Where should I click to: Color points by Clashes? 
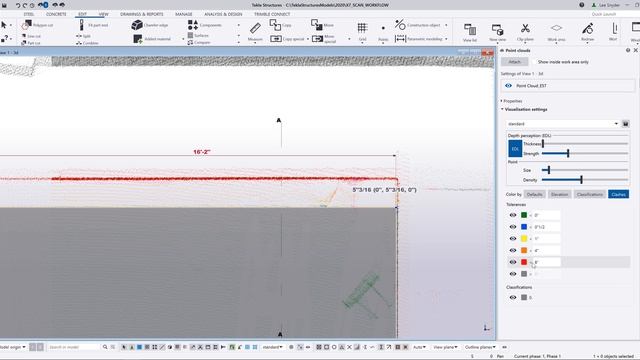click(618, 194)
